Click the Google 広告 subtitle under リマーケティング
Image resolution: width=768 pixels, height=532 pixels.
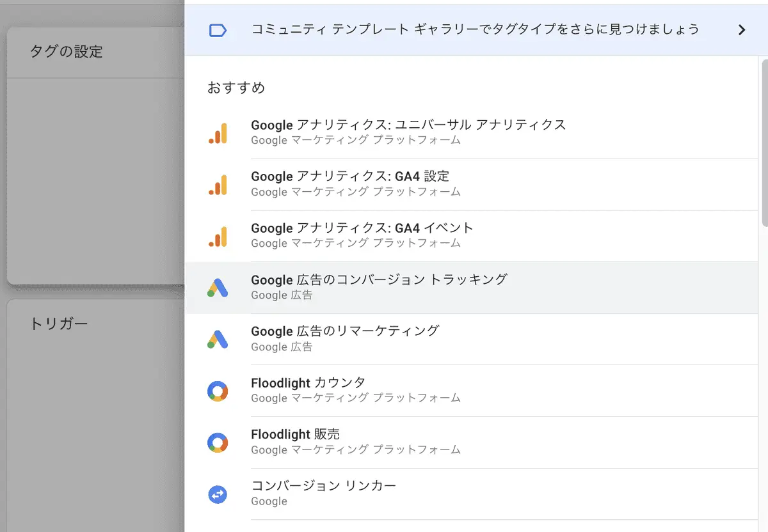click(x=282, y=347)
